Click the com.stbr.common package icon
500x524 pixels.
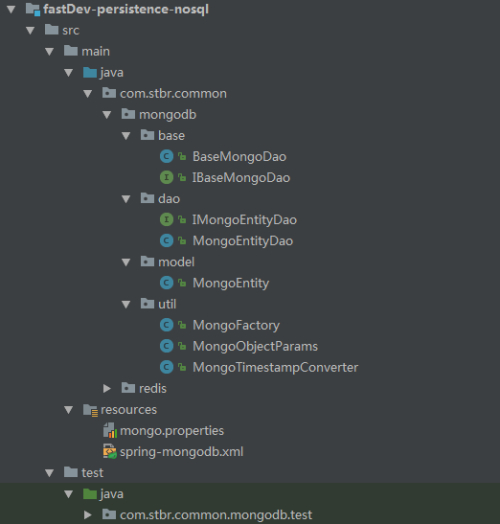point(109,93)
